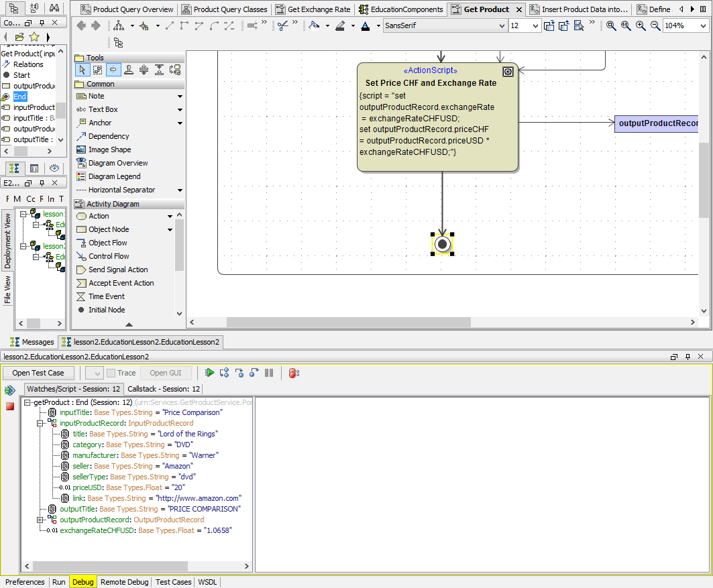Click the Zoom In magnifier icon
This screenshot has width=713, height=588.
pyautogui.click(x=641, y=25)
